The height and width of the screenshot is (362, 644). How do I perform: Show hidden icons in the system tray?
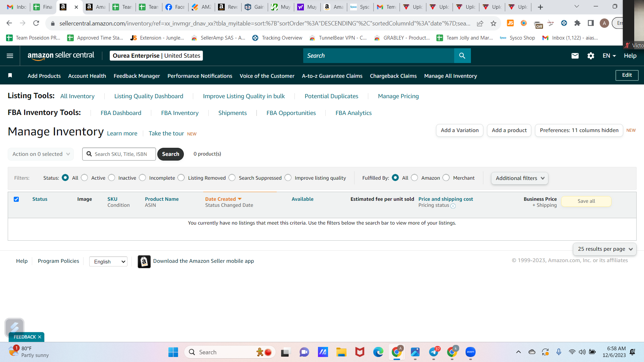(518, 352)
